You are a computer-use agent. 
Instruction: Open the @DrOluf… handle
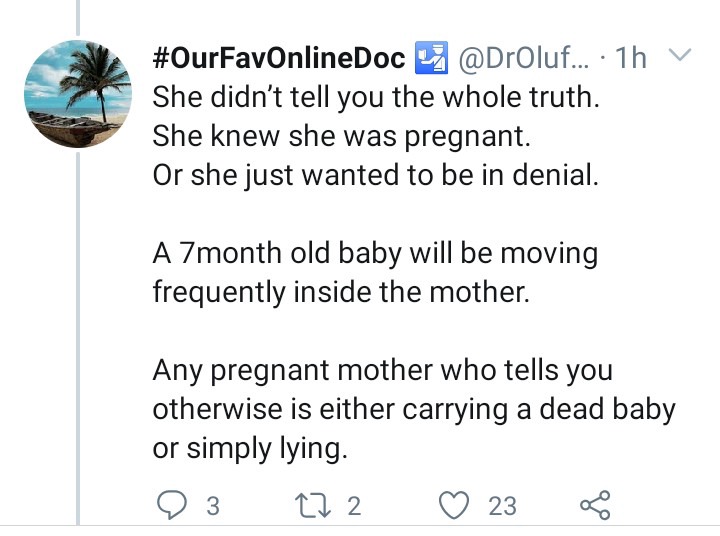pos(523,58)
